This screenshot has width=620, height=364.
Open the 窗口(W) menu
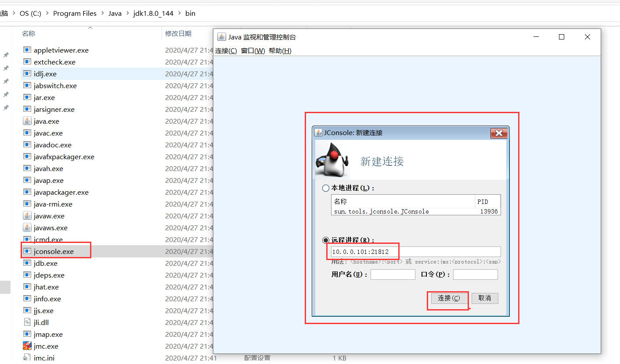[253, 51]
